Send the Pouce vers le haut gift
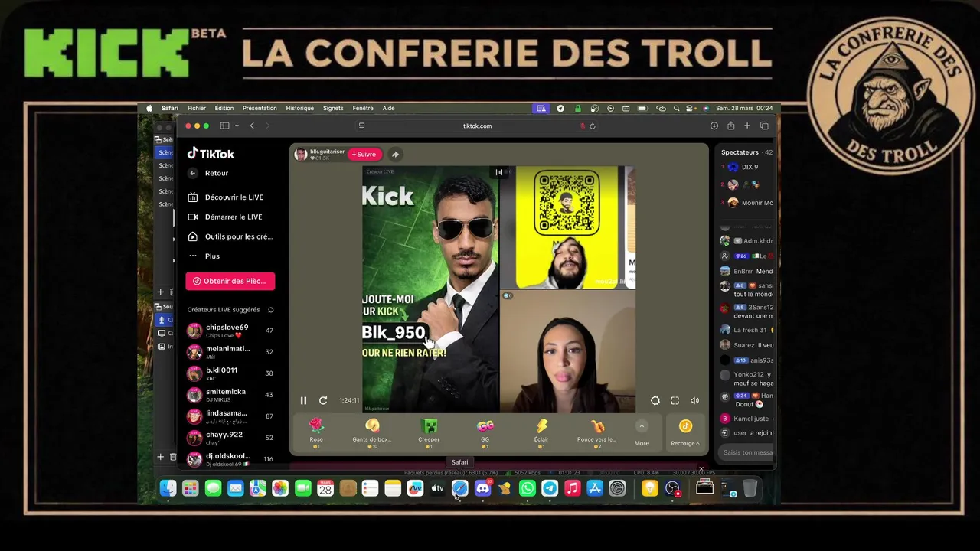Viewport: 980px width, 551px height. (597, 432)
